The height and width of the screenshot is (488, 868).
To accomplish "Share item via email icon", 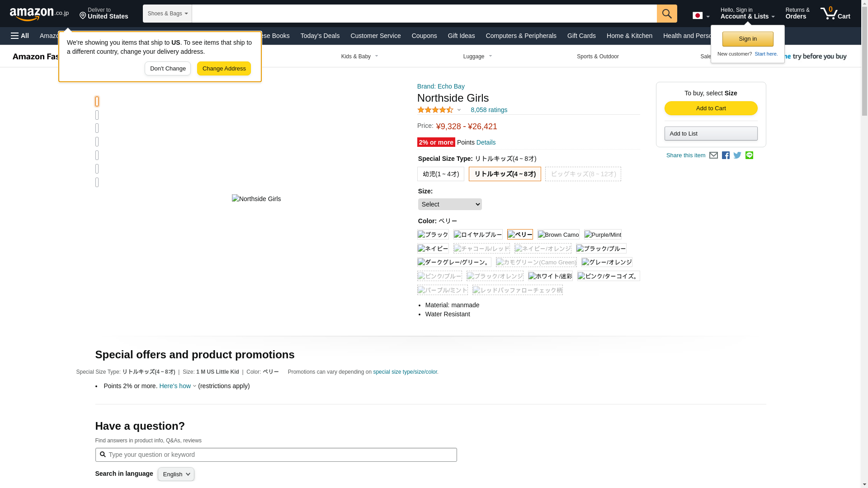I will coord(713,155).
